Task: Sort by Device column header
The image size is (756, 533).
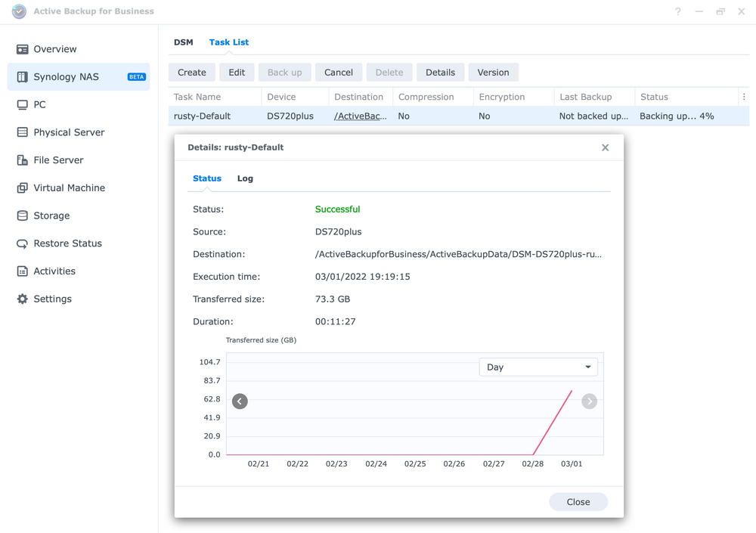Action: tap(295, 97)
